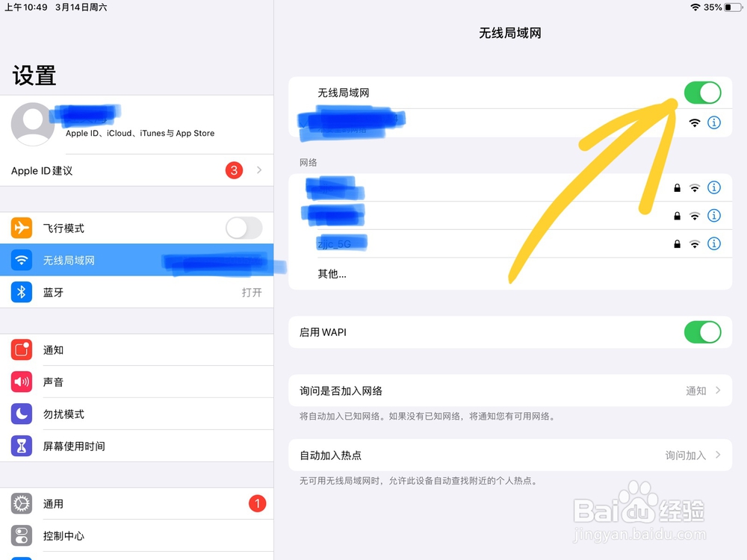
Task: Open Sounds (声音) settings icon
Action: pyautogui.click(x=22, y=382)
